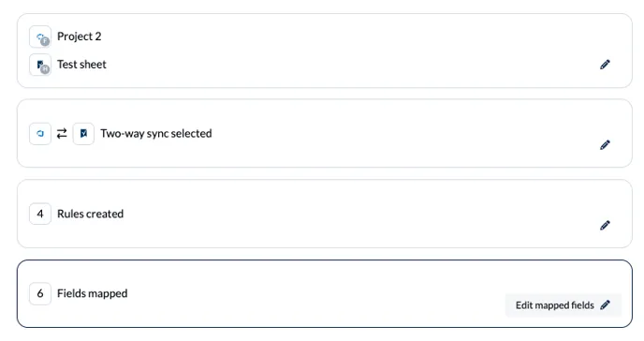Select the Test sheet label
Viewport: 644px width, 341px height.
click(x=81, y=65)
